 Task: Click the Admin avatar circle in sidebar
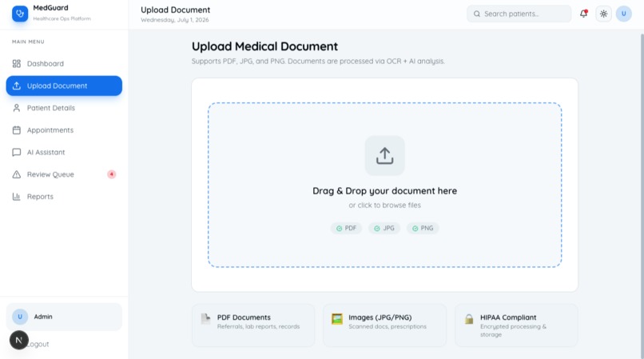click(x=20, y=317)
